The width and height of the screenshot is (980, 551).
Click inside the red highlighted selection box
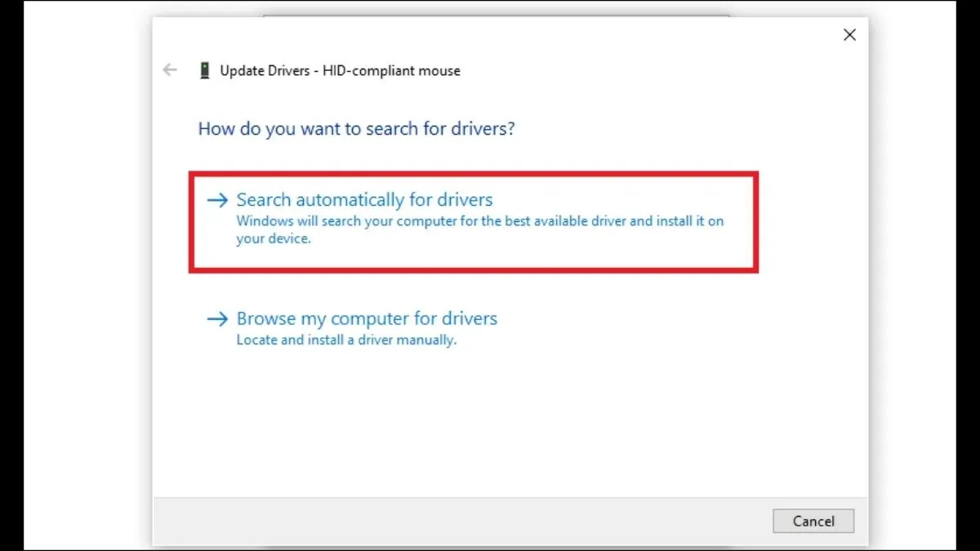pos(474,220)
